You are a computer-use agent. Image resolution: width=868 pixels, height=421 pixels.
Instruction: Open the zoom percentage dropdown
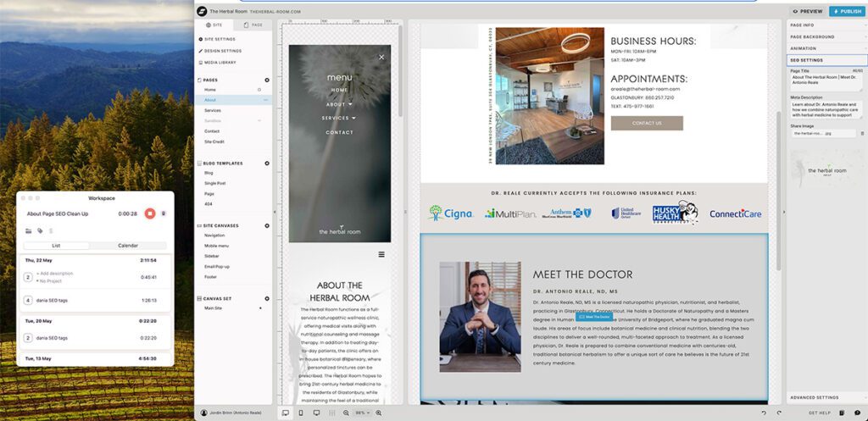click(363, 413)
